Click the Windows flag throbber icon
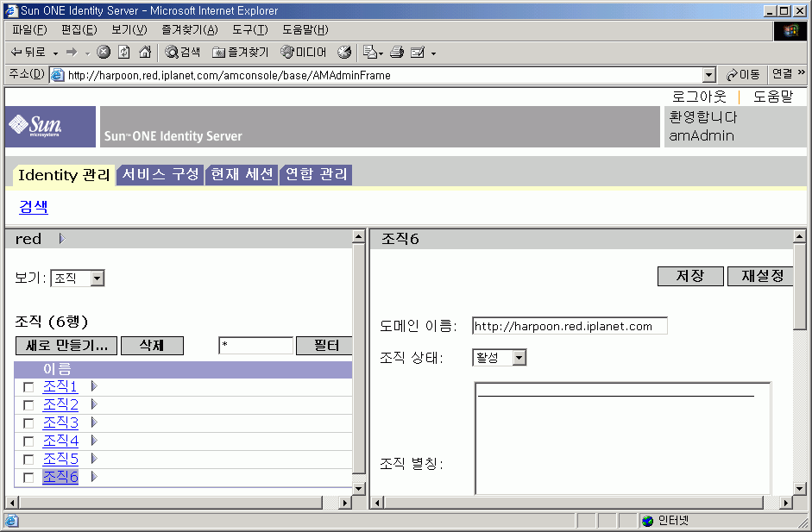 click(790, 31)
